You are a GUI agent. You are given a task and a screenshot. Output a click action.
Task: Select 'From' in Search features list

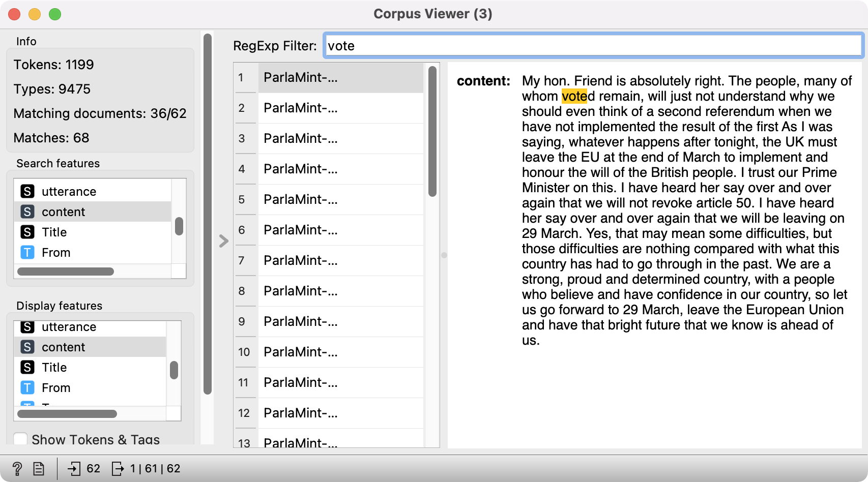click(x=56, y=253)
